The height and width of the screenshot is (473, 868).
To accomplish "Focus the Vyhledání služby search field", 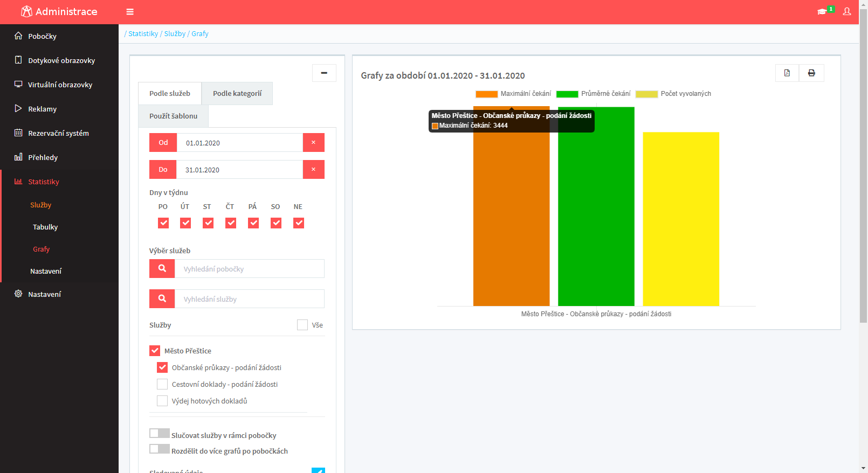I will coord(250,299).
